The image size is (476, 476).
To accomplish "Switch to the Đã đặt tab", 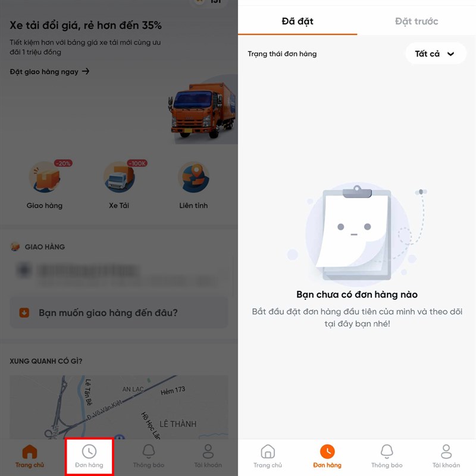I will (297, 21).
